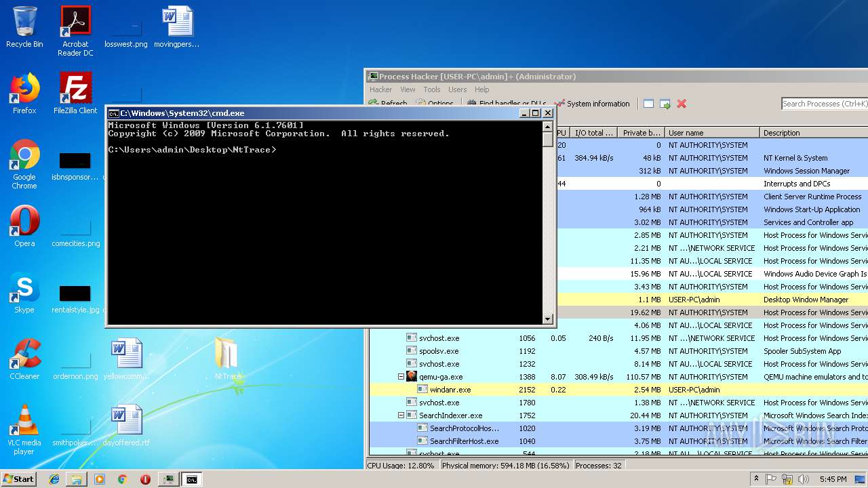Open the volume icon in system tray
The height and width of the screenshot is (488, 868).
pos(804,479)
